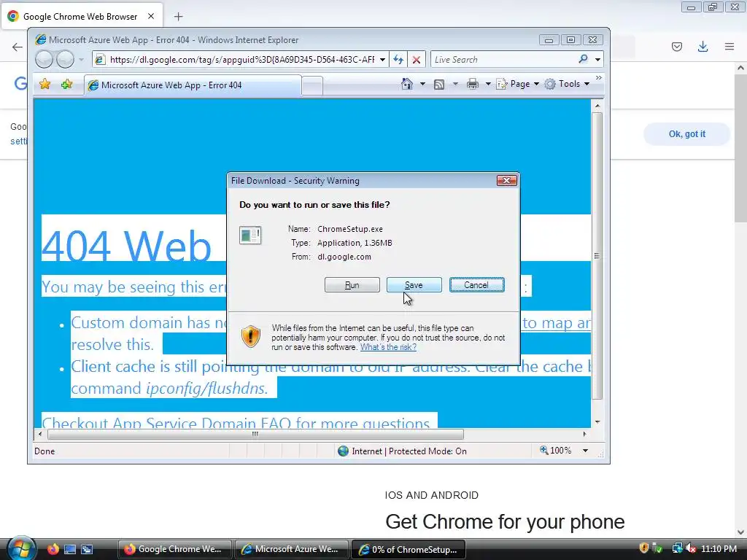Viewport: 747px width, 560px height.
Task: Click the Show Desktop quick launch icon
Action: (69, 549)
